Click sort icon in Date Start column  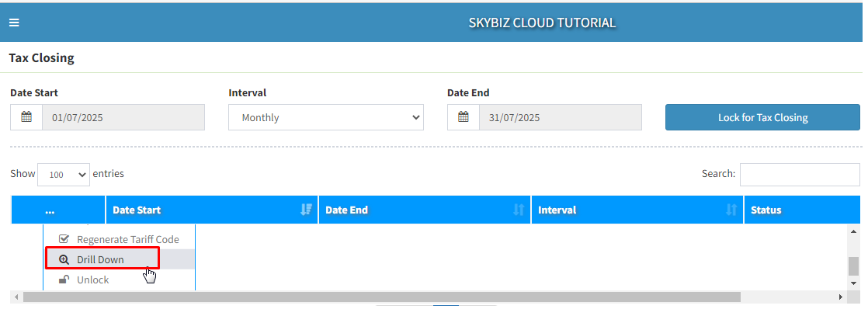pos(306,210)
